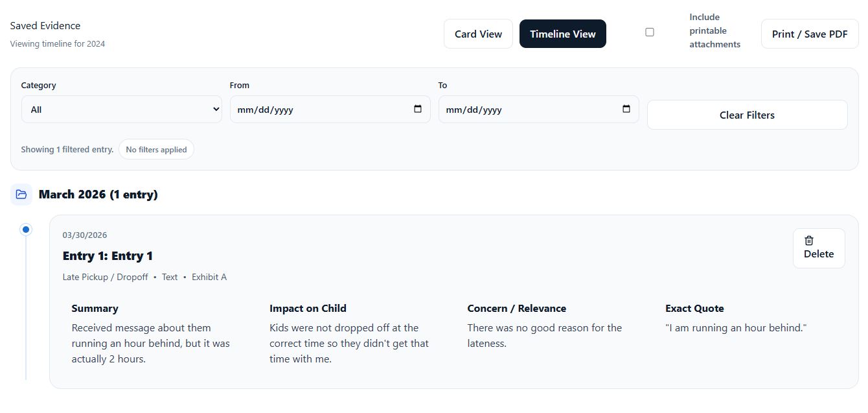
Task: Select the Timeline View tab
Action: click(562, 33)
